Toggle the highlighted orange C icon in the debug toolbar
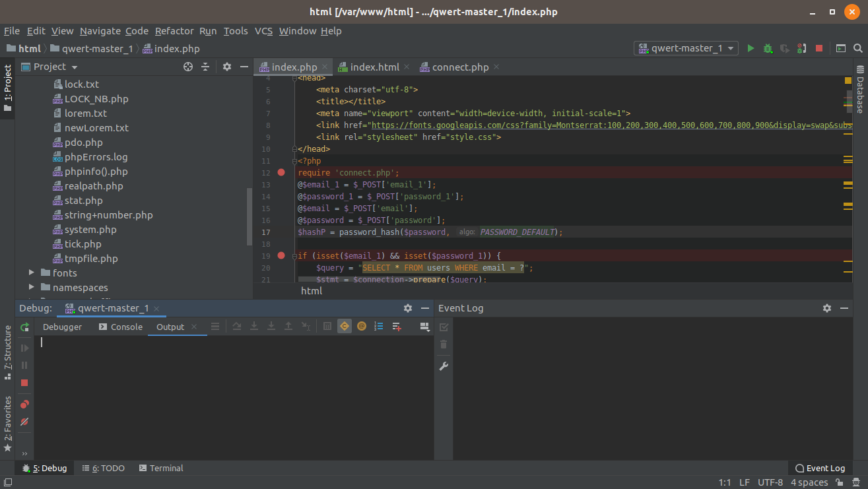The image size is (868, 489). 345,326
